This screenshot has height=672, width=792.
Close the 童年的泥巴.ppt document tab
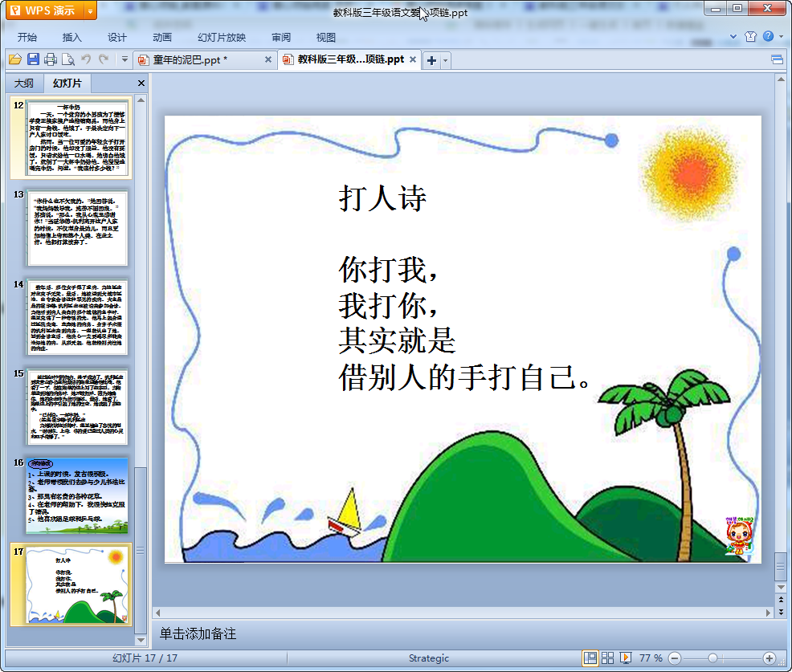click(x=268, y=59)
